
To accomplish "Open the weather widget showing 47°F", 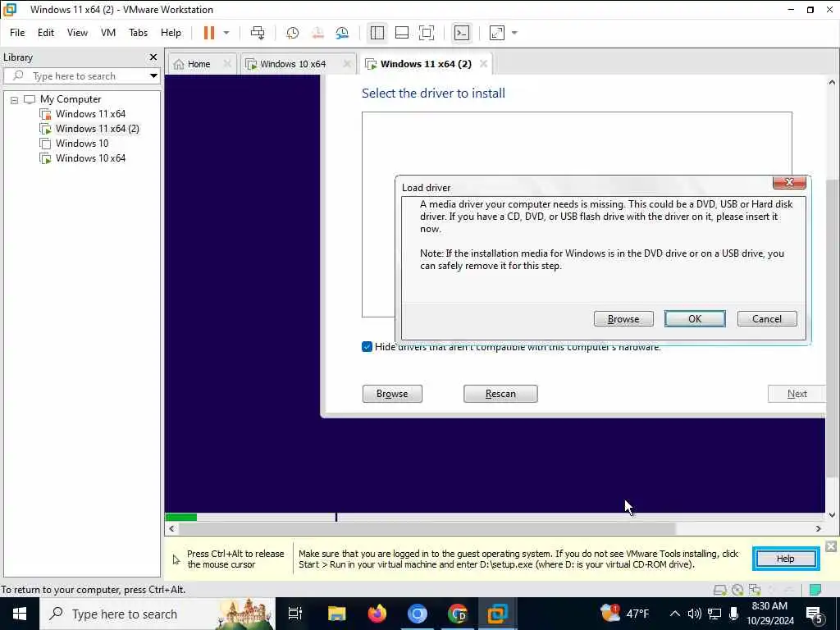I will coord(624,614).
